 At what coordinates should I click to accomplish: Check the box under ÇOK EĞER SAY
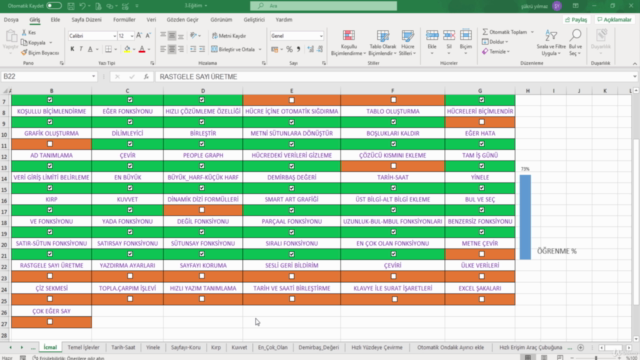tap(50, 322)
